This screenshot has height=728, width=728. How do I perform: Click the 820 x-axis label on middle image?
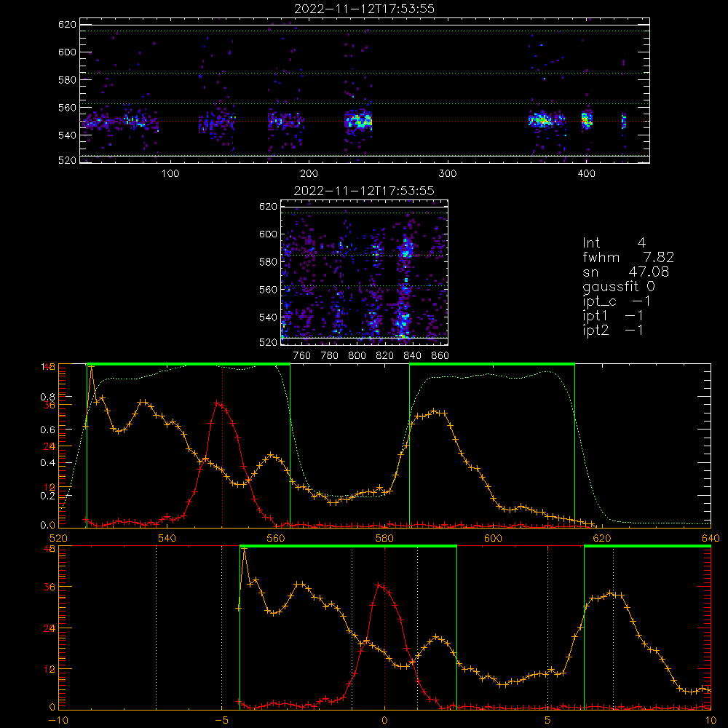point(385,356)
